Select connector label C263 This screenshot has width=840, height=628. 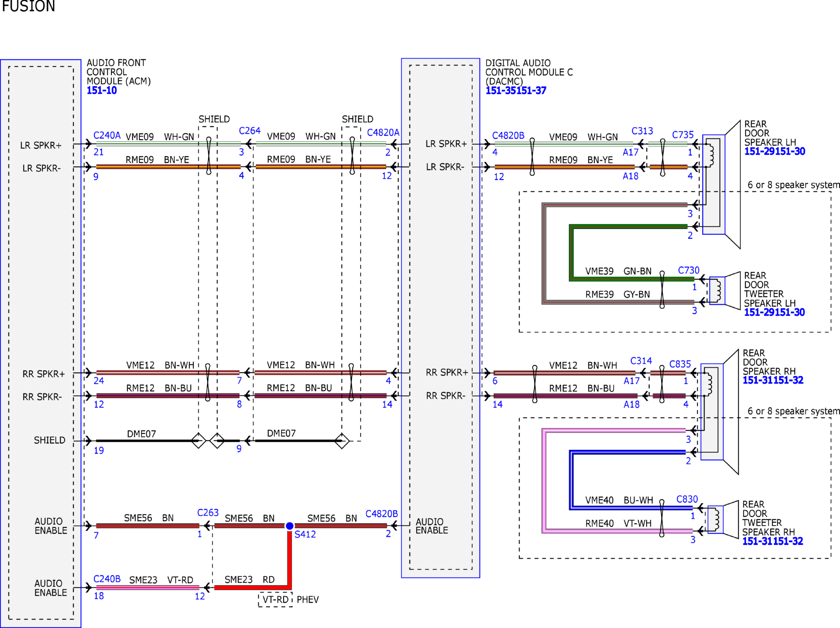coord(208,513)
